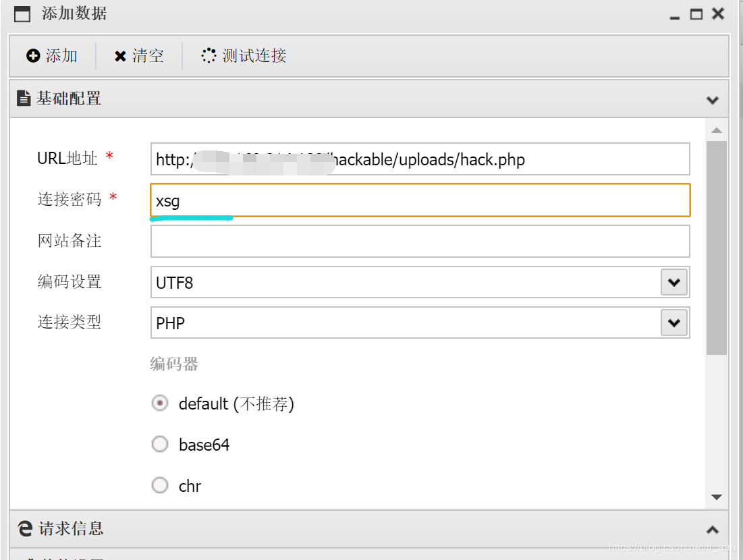Click the PHP connection type combo field

point(420,323)
